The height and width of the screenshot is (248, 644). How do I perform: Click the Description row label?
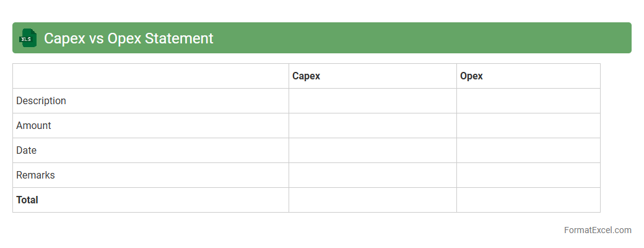[x=41, y=101]
